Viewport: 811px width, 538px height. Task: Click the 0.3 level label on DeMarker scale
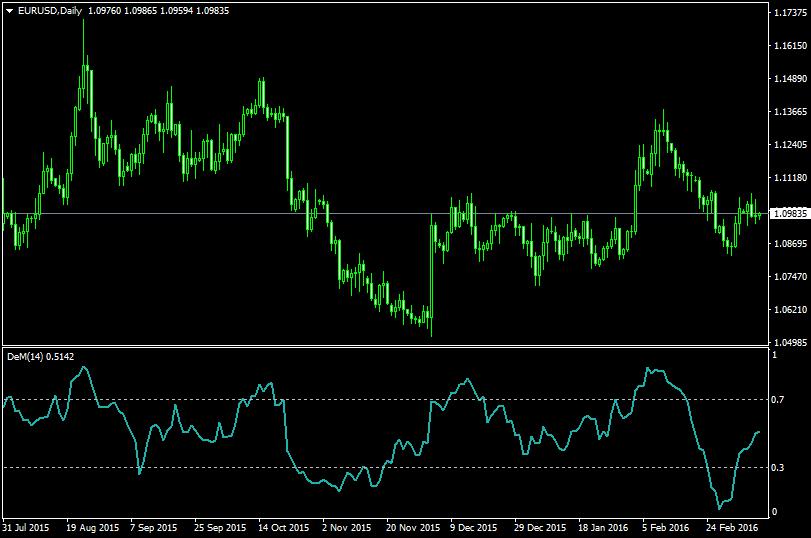pos(777,468)
